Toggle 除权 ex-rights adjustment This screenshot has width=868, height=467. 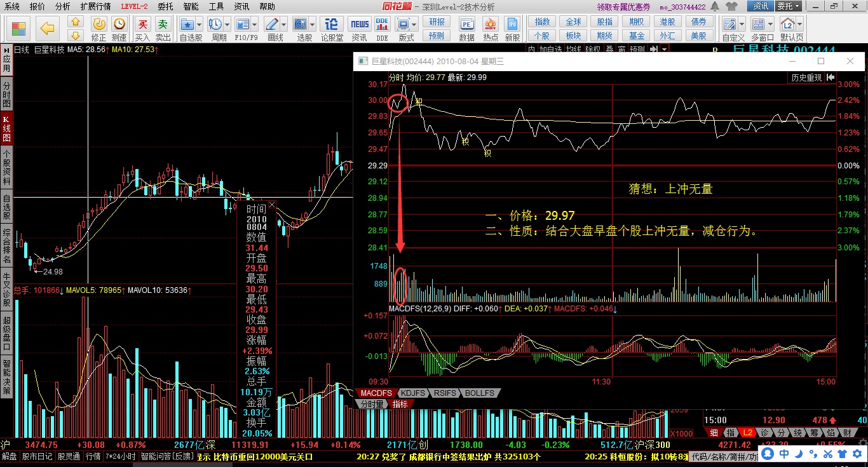[593, 50]
